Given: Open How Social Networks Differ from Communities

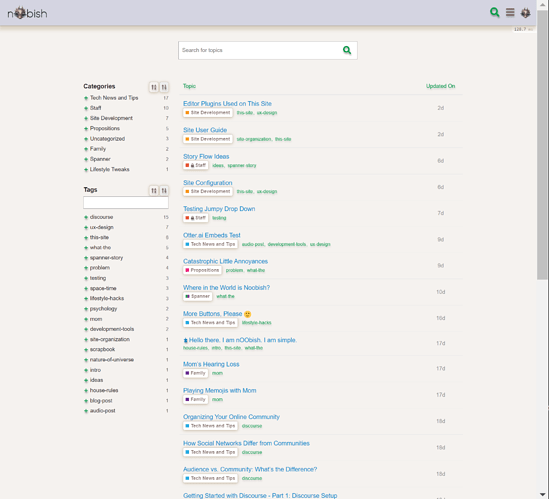Looking at the screenshot, I should [x=246, y=443].
